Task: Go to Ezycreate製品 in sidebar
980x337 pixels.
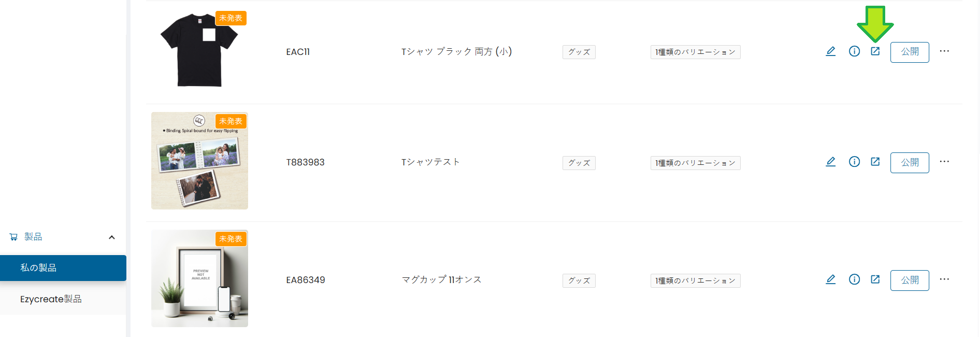Action: coord(51,299)
